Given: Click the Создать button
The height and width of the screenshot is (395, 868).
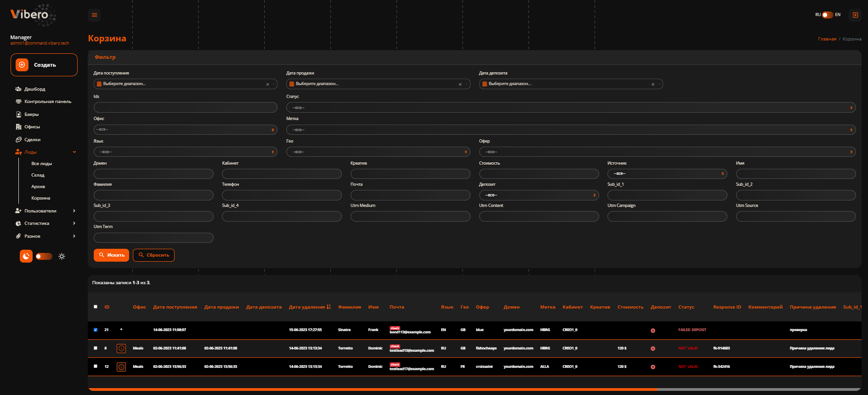Looking at the screenshot, I should pos(44,65).
